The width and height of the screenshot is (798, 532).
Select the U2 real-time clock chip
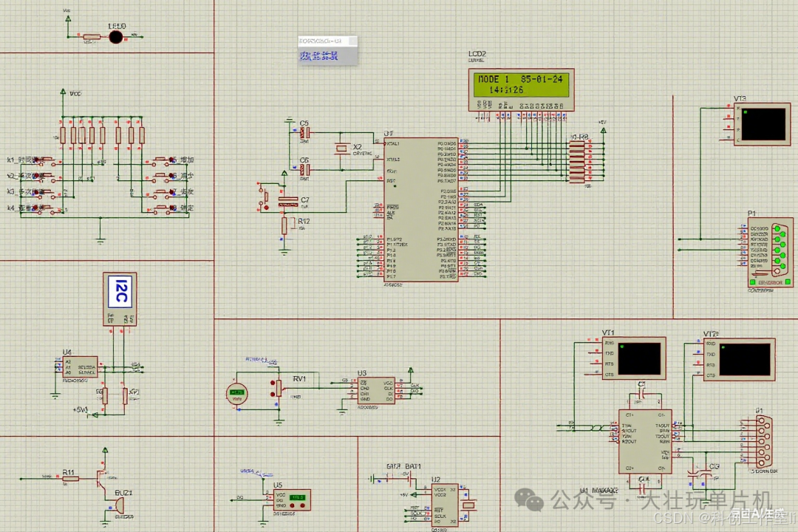point(444,505)
